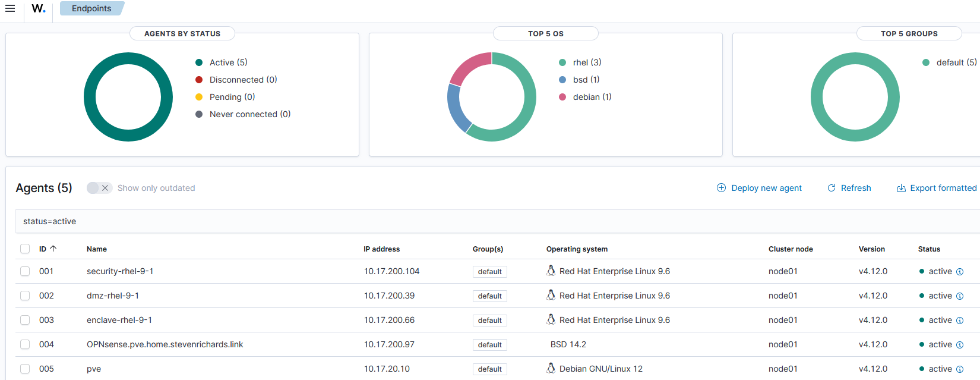Open agent dmz-rhel-9-1
The width and height of the screenshot is (980, 380).
pos(113,296)
